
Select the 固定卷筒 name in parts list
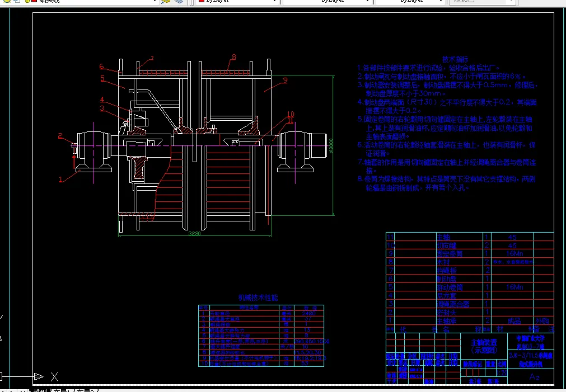[x=450, y=253]
